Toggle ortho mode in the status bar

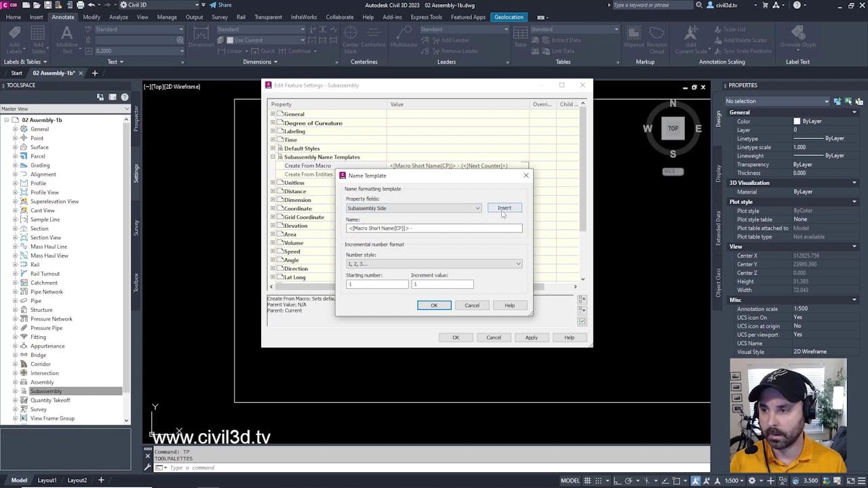click(x=617, y=480)
